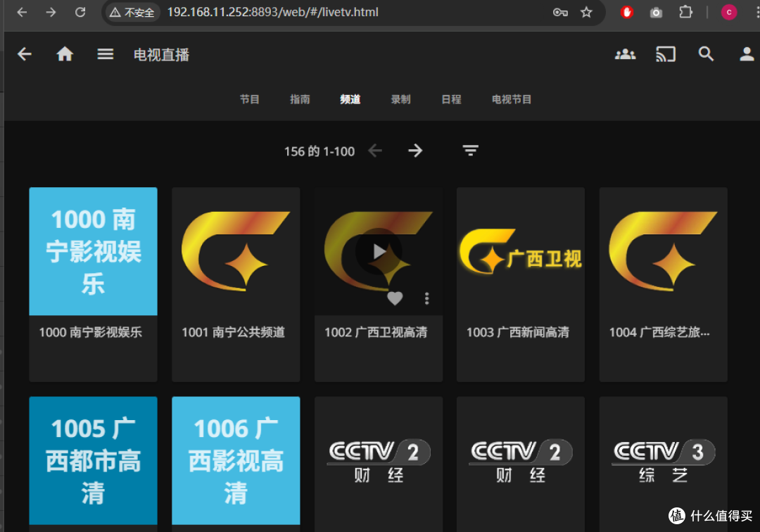
Task: Open the SyncPlay group icon
Action: click(626, 53)
